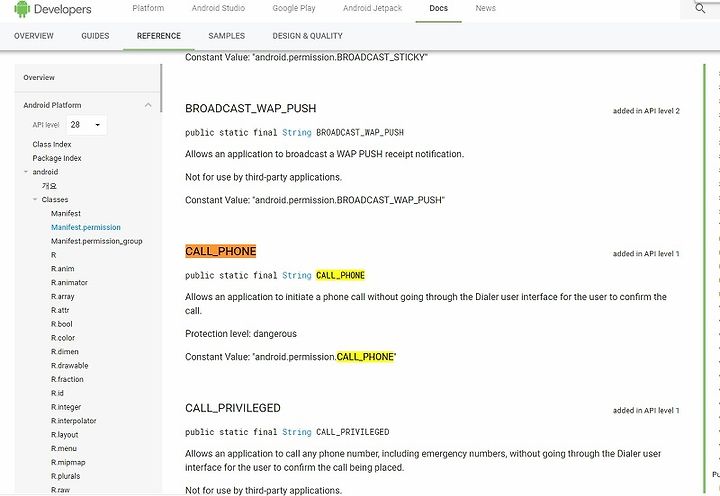
Task: Open the R class entry
Action: click(54, 255)
